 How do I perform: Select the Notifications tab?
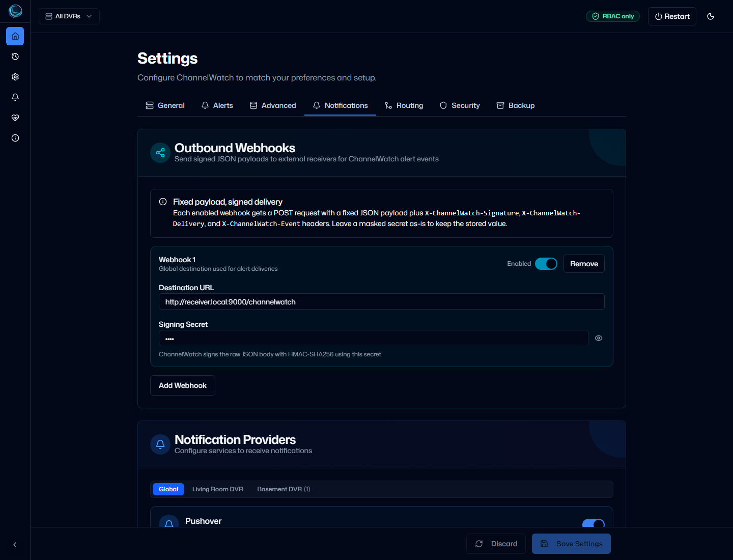pyautogui.click(x=340, y=105)
